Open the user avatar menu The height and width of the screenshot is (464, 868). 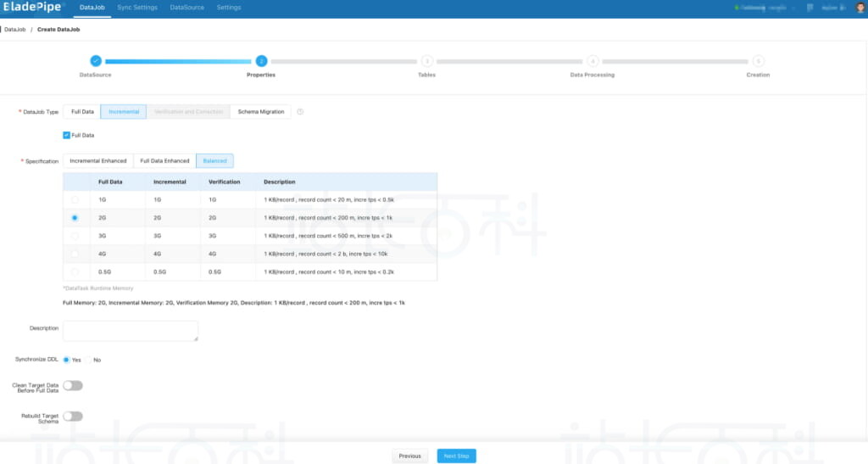point(860,8)
